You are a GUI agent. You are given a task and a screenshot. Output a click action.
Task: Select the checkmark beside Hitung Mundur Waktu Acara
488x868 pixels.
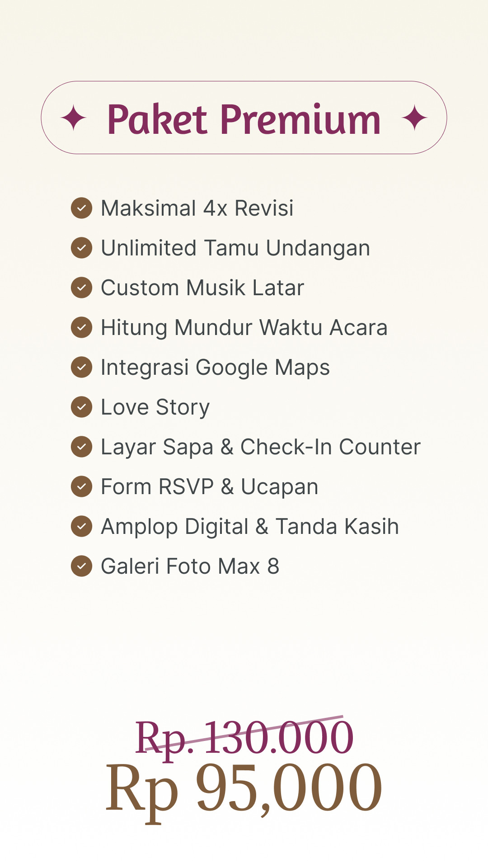point(82,327)
